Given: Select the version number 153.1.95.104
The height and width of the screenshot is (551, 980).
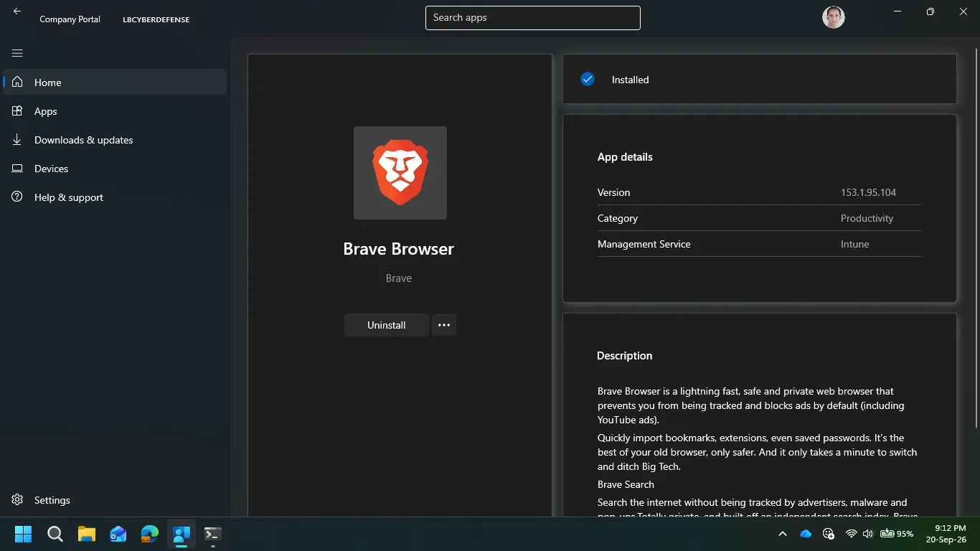Looking at the screenshot, I should [868, 192].
